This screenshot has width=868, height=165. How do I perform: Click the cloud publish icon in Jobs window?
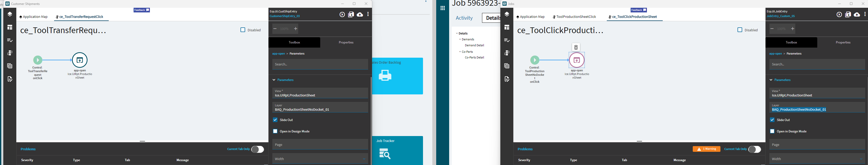click(x=857, y=14)
